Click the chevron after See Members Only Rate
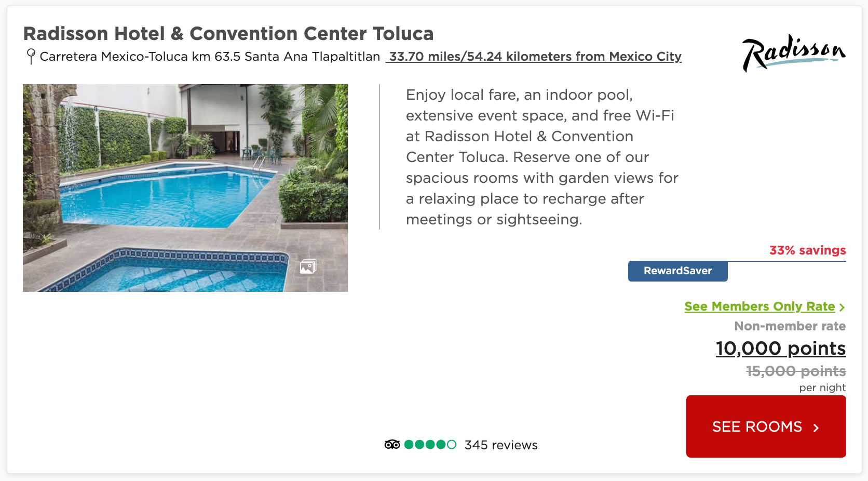Screen dimensions: 868x481 (842, 308)
